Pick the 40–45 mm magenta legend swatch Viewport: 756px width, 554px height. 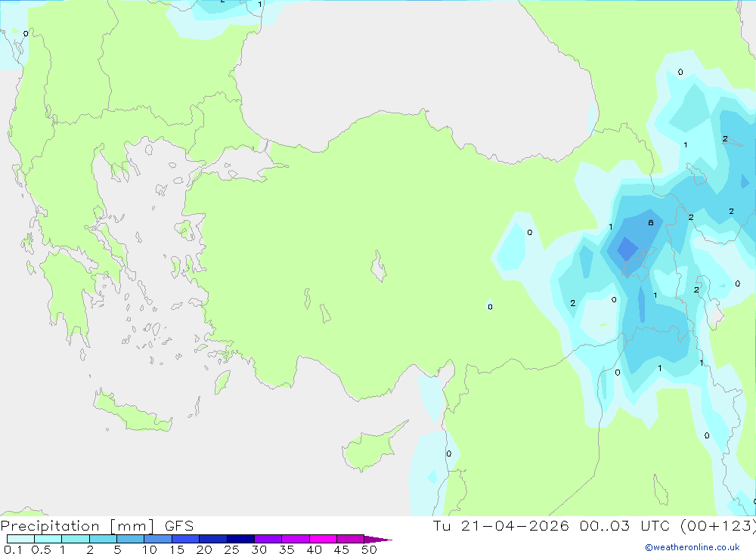click(x=323, y=539)
